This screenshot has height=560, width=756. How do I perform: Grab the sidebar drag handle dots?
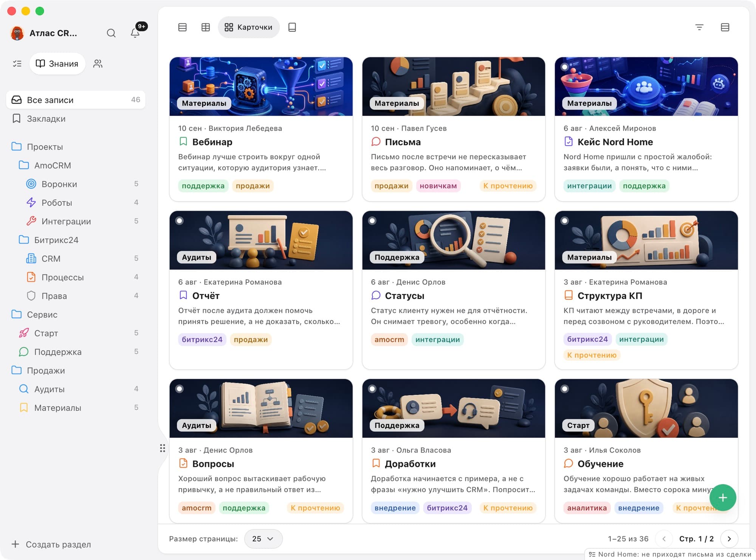click(163, 448)
